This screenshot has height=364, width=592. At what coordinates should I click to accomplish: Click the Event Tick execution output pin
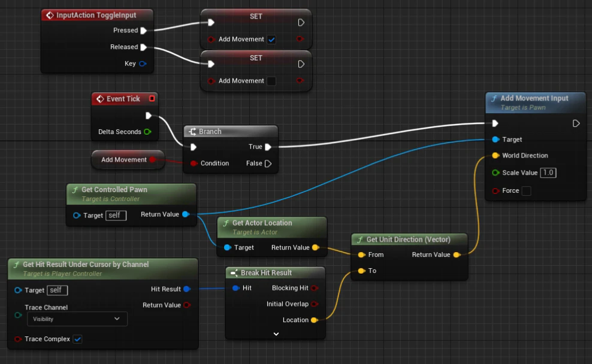(x=149, y=116)
